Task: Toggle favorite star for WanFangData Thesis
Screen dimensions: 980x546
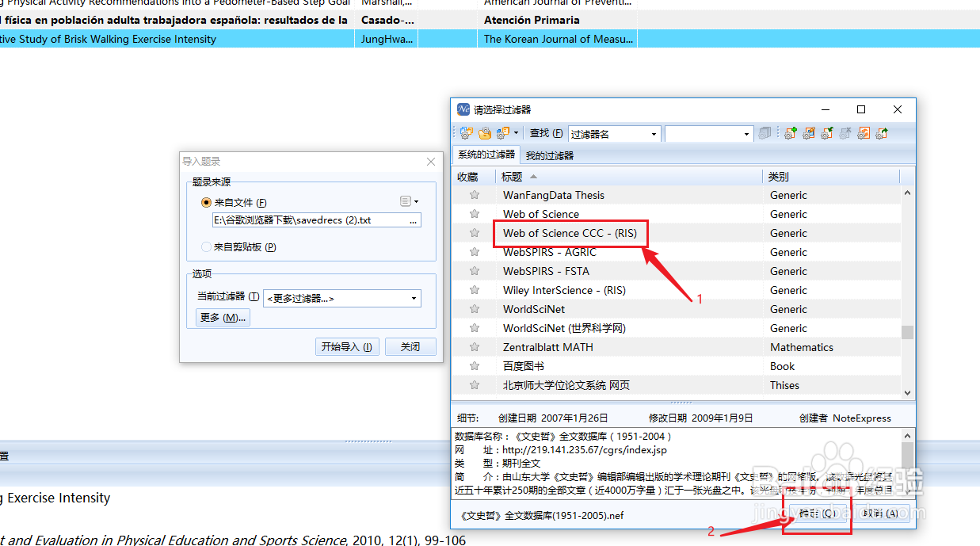Action: (x=475, y=195)
